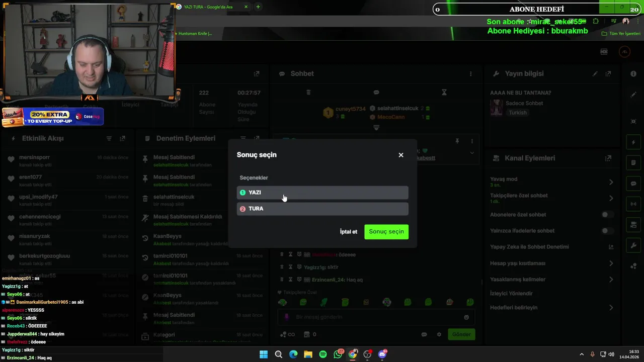Screen dimensions: 644x362
Task: Click the green Sonuç seçin button
Action: [x=386, y=232]
